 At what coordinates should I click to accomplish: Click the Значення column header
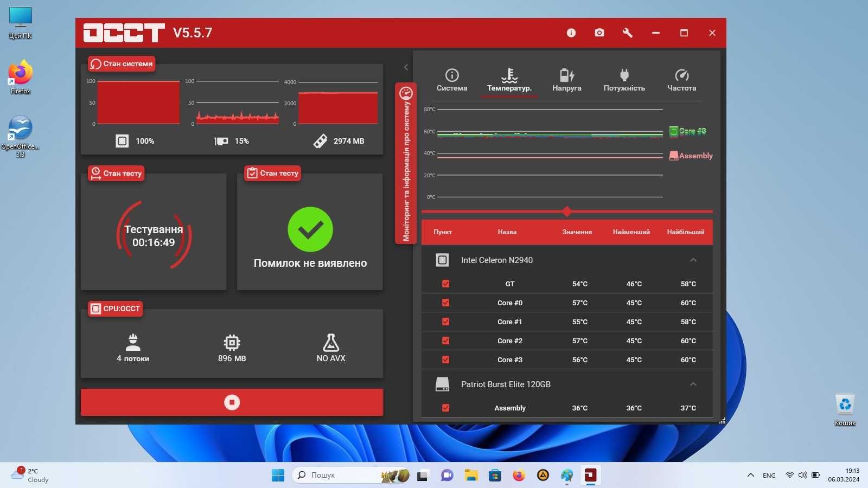(x=577, y=232)
